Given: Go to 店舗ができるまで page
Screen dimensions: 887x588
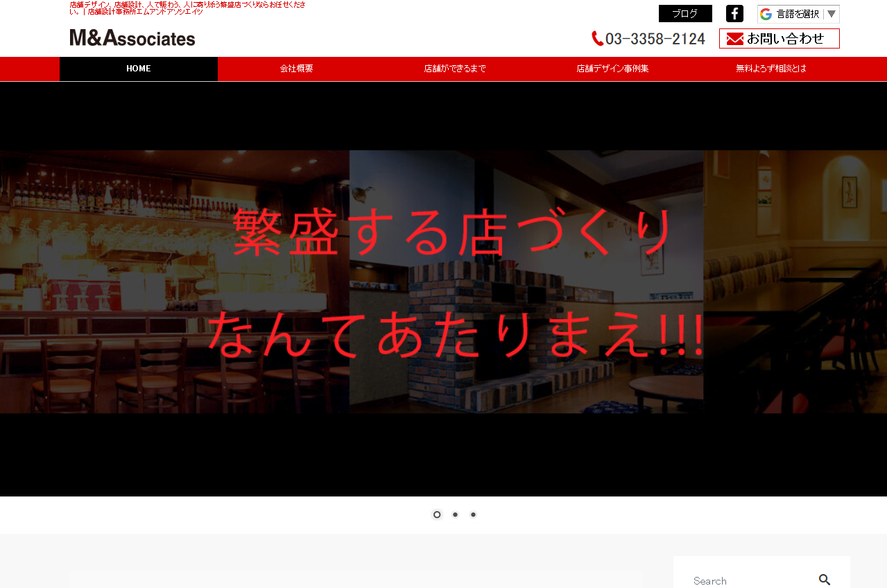Looking at the screenshot, I should (455, 69).
